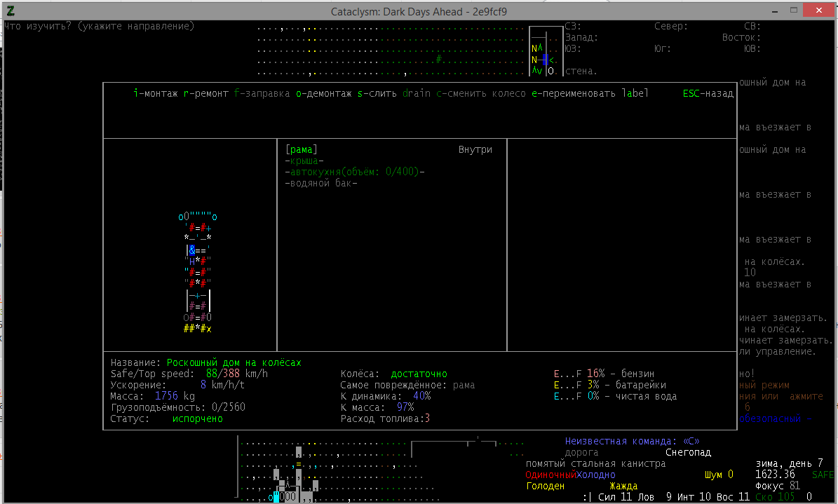Click the blue & cursor tile in vehicle diagram
Screen dimensions: 838x504
[x=192, y=250]
